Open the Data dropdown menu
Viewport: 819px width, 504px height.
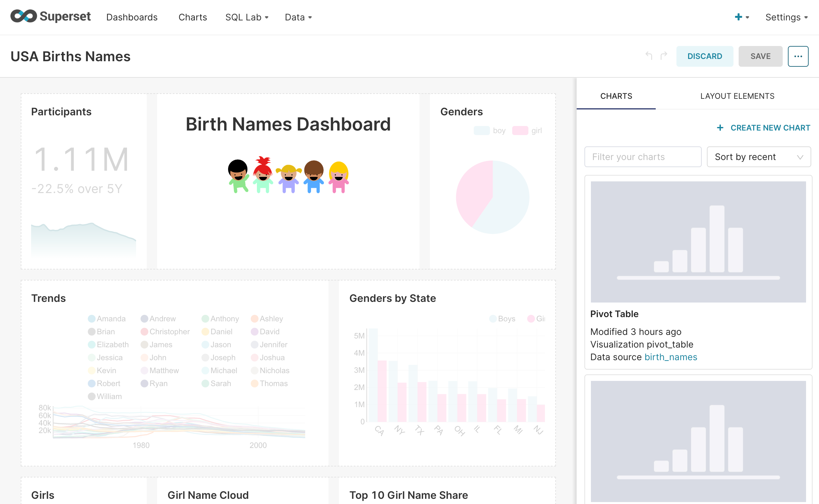pyautogui.click(x=298, y=17)
